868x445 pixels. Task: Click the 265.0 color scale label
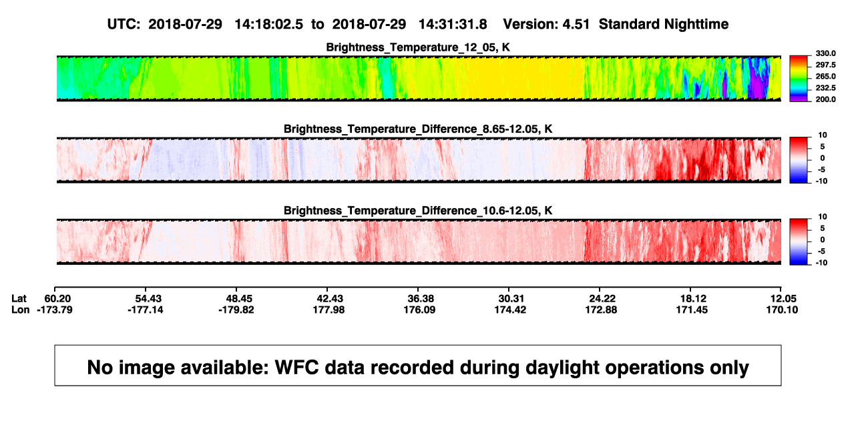pyautogui.click(x=825, y=77)
